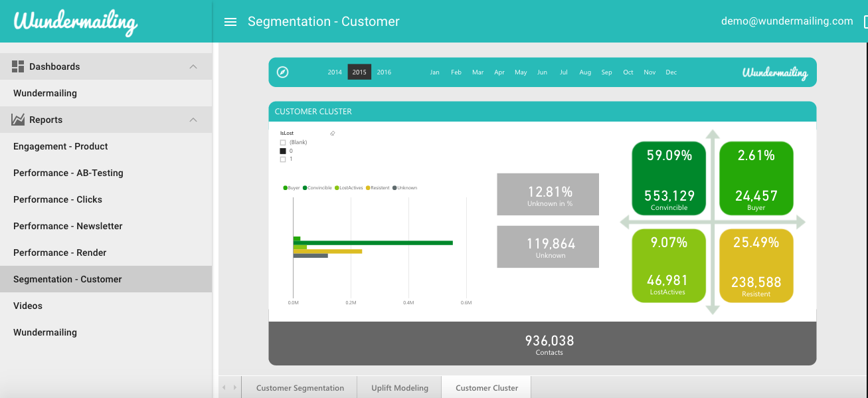
Task: Filter by month Jul
Action: 564,72
